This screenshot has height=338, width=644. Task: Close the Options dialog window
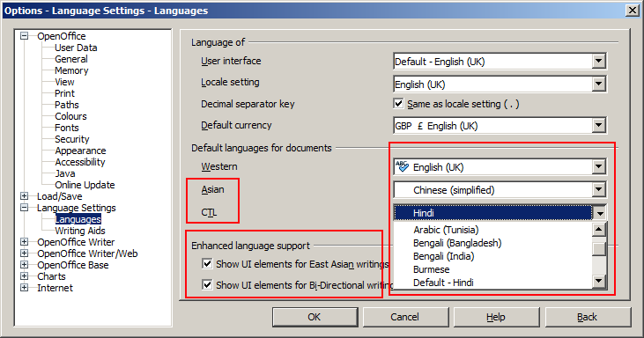632,11
